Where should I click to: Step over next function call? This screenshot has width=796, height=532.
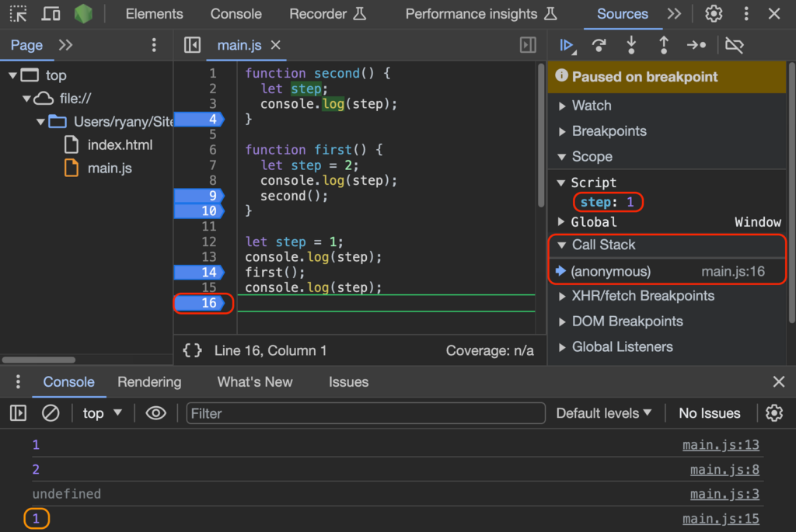[x=599, y=46]
